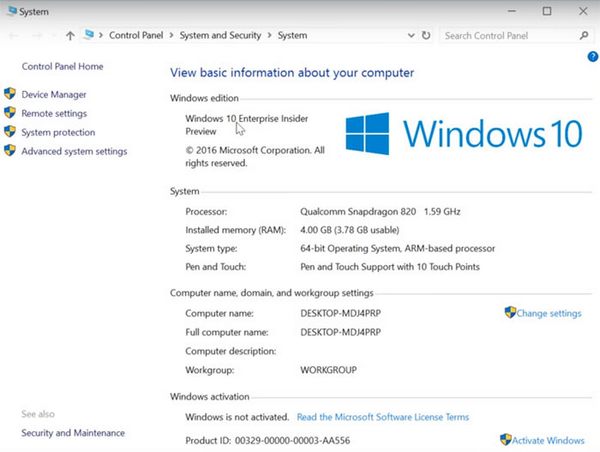This screenshot has width=600, height=452.
Task: Maximize the System window
Action: pos(547,11)
